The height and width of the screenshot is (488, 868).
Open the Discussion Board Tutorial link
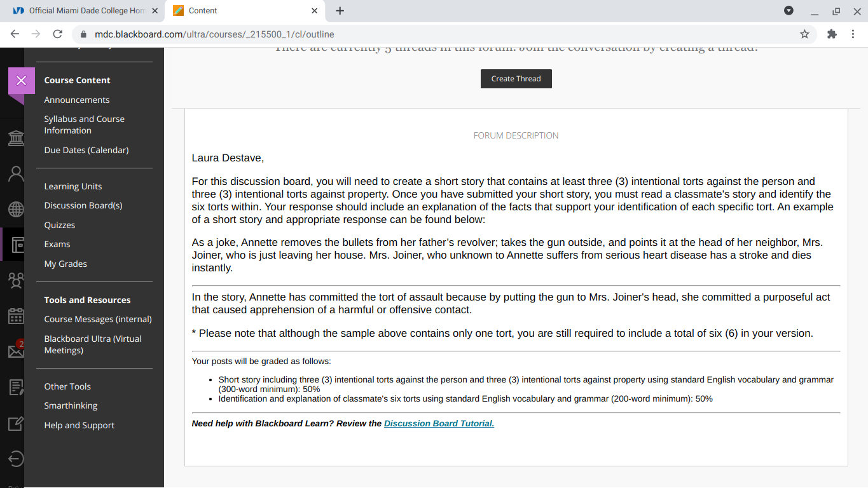tap(439, 423)
